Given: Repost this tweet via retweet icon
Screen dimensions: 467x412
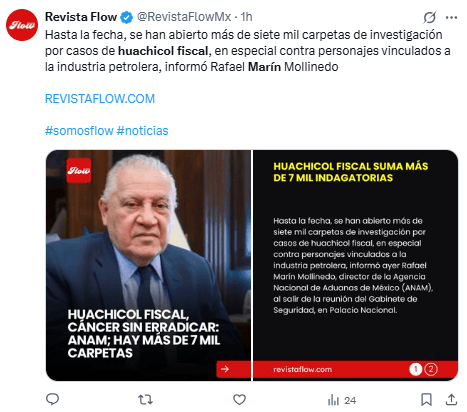Looking at the screenshot, I should click(145, 399).
